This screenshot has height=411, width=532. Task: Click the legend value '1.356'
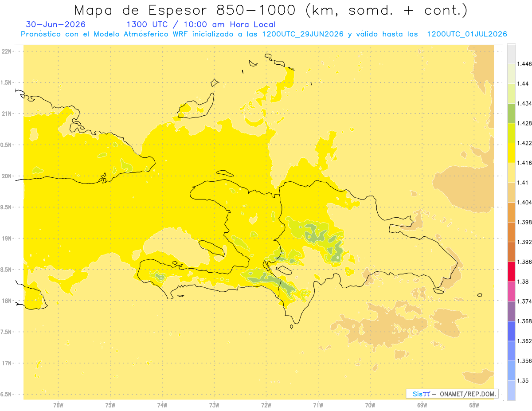[x=524, y=361]
